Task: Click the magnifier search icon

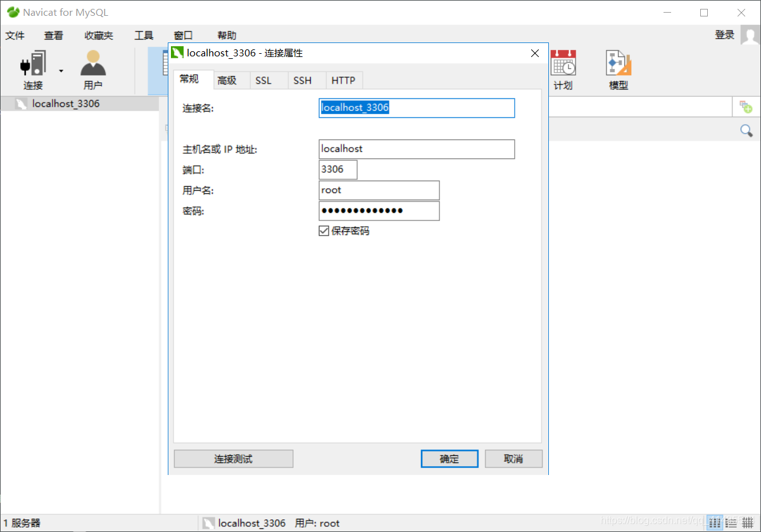Action: [746, 130]
